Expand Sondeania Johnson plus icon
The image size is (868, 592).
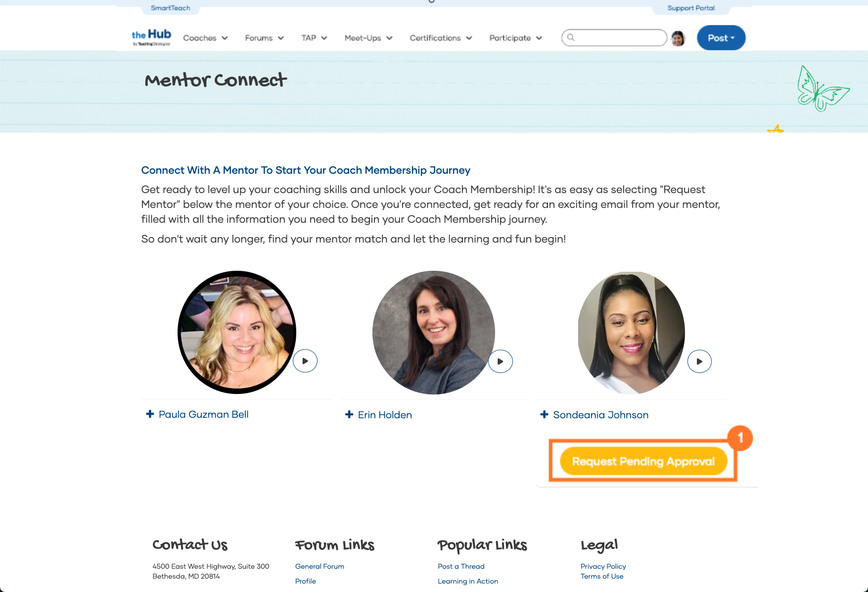(544, 414)
